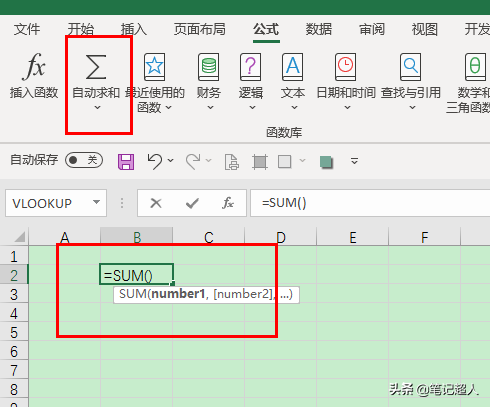Select row 4 header

pos(14,313)
